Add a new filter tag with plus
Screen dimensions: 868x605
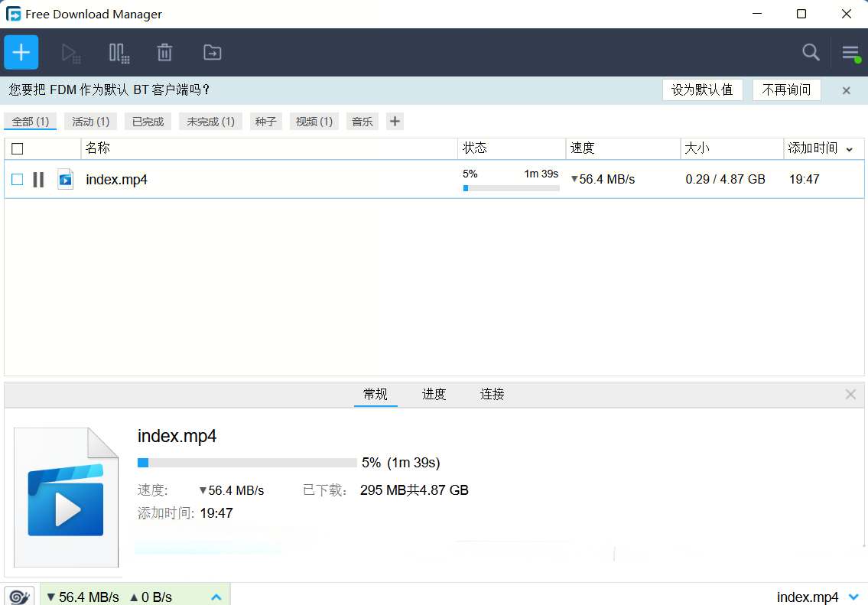(x=395, y=121)
